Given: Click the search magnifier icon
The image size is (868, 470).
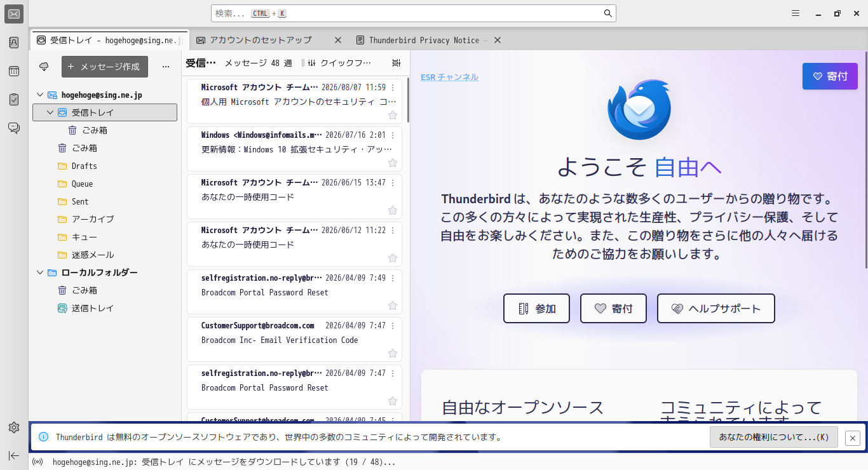Looking at the screenshot, I should (607, 13).
